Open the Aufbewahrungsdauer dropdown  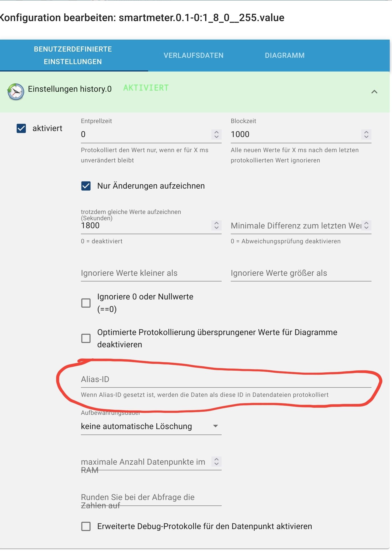(151, 426)
